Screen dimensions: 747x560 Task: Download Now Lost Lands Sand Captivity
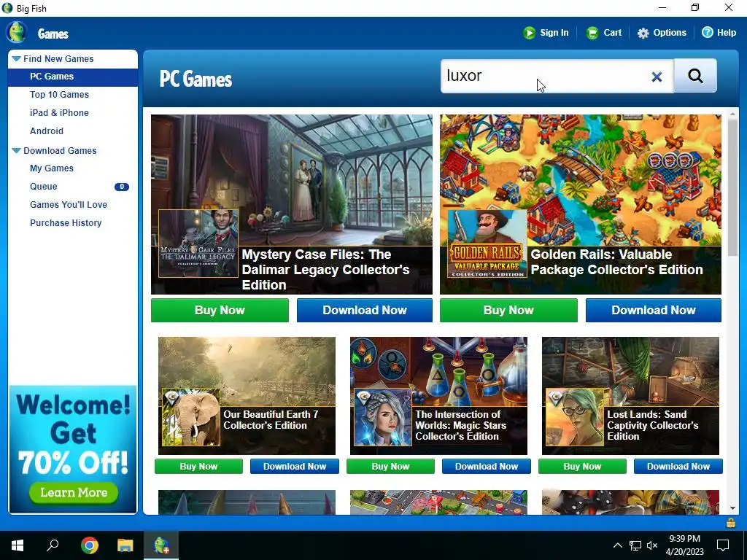678,467
